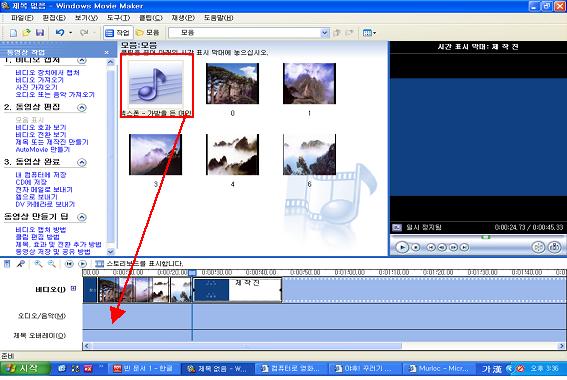Toggle the Collections pane button
This screenshot has height=380, width=567.
(148, 33)
